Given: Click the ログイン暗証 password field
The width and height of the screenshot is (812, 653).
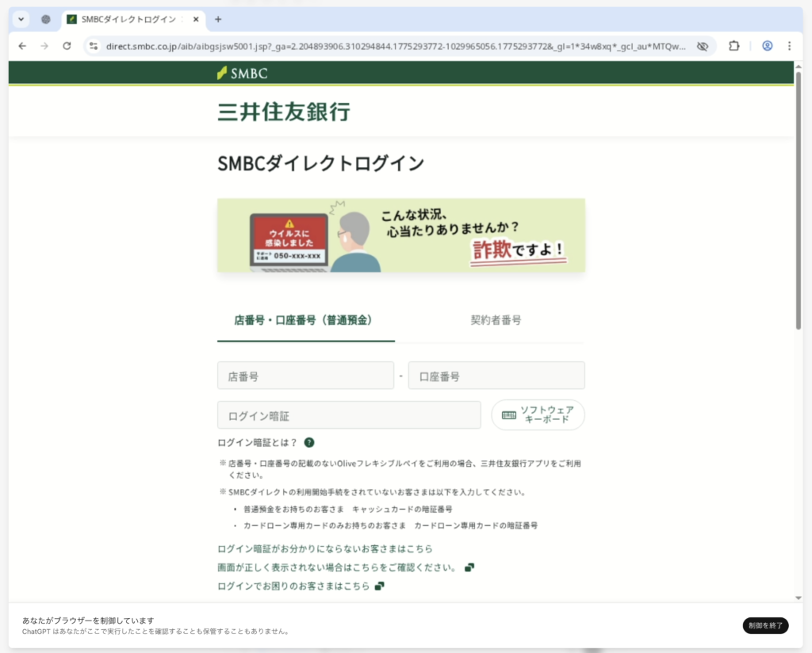Looking at the screenshot, I should 349,415.
